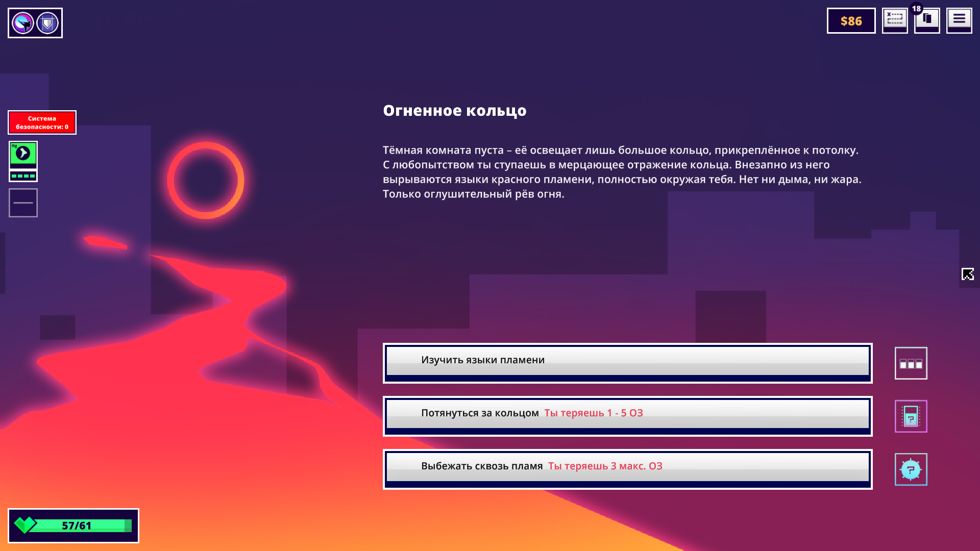Click the kick-fighter character portrait icon
The image size is (980, 551).
coord(23,23)
